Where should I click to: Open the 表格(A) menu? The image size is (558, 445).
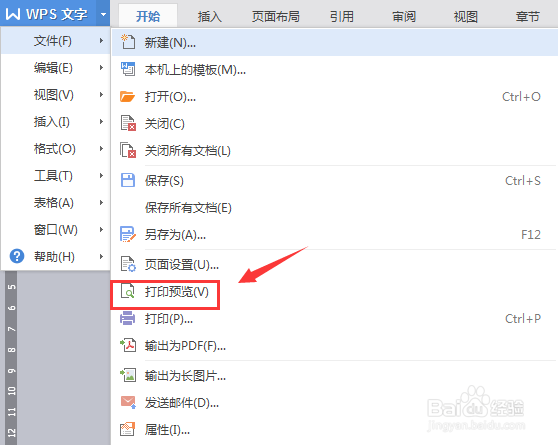(x=56, y=203)
